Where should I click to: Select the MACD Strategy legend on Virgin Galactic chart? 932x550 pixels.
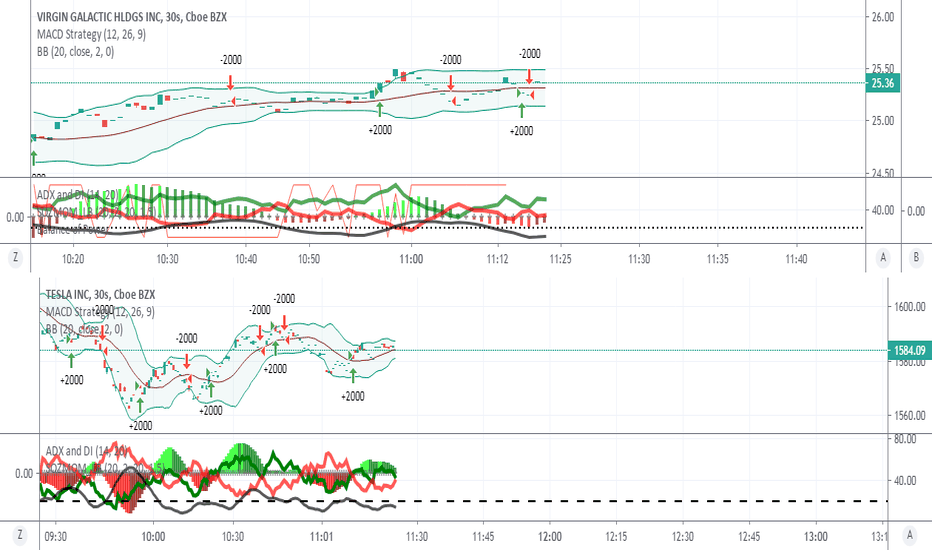point(91,34)
